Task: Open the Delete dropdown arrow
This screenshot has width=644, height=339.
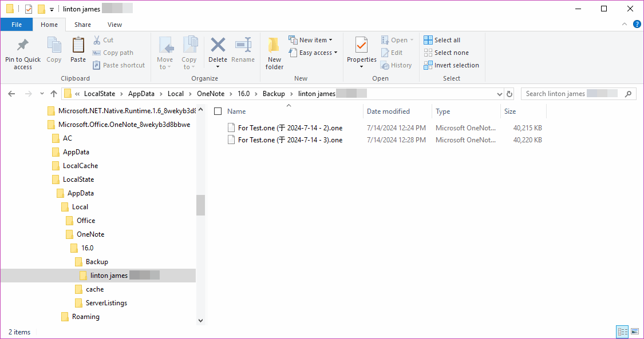Action: coord(218,67)
